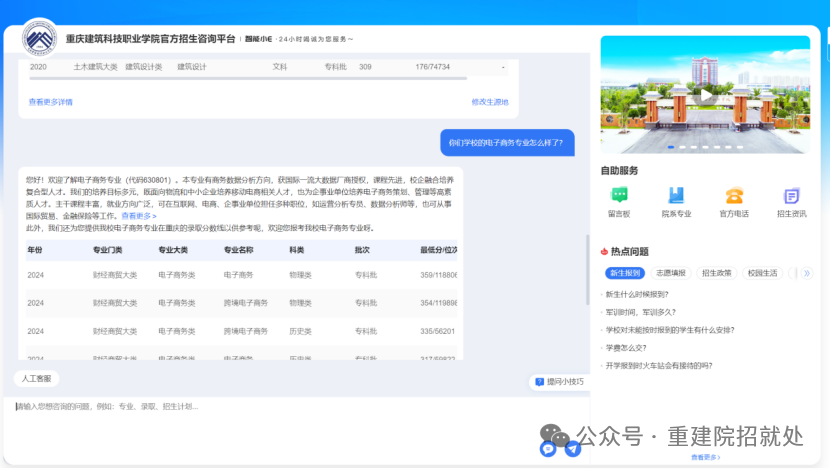This screenshot has width=830, height=469.
Task: Click 查看更多详情 link under score table
Action: pos(50,102)
